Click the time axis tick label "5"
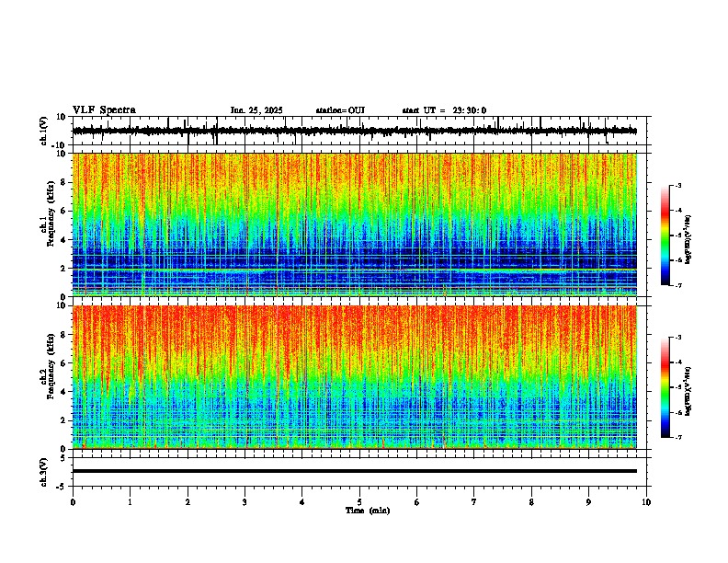 (x=359, y=502)
